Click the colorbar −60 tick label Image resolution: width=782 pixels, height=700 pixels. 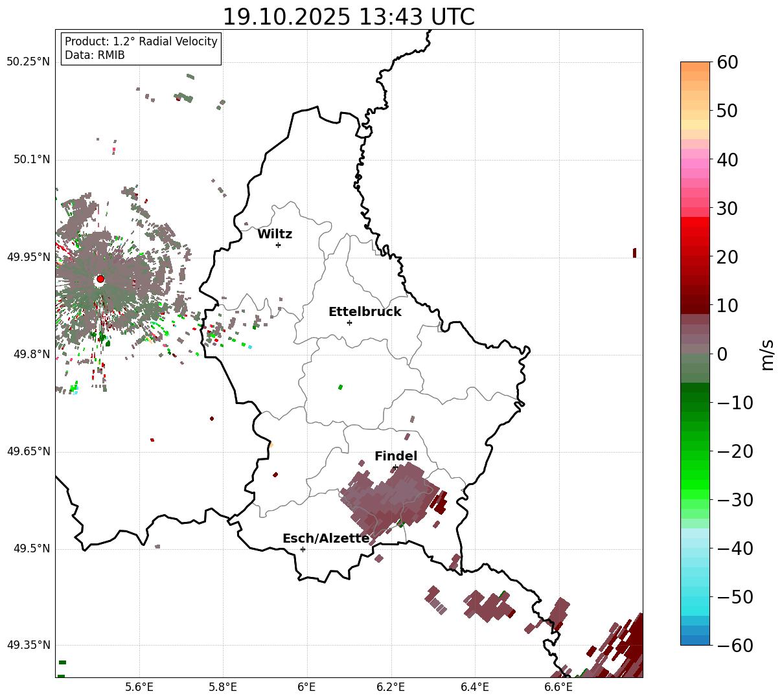pos(735,646)
